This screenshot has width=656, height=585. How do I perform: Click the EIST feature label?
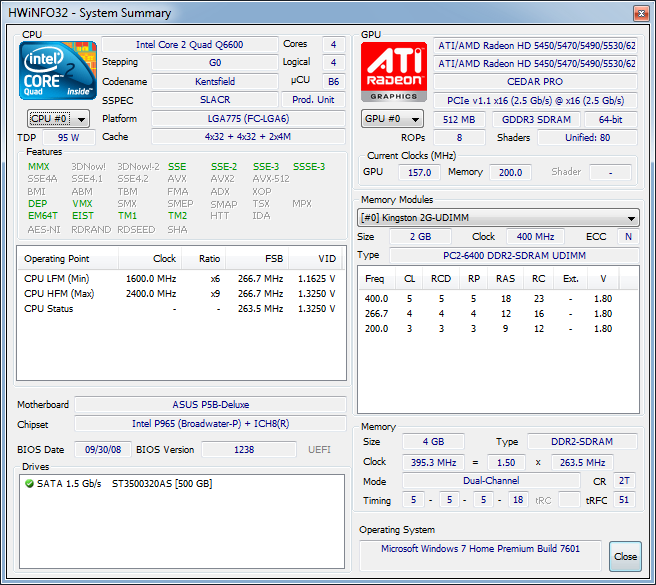click(x=83, y=216)
